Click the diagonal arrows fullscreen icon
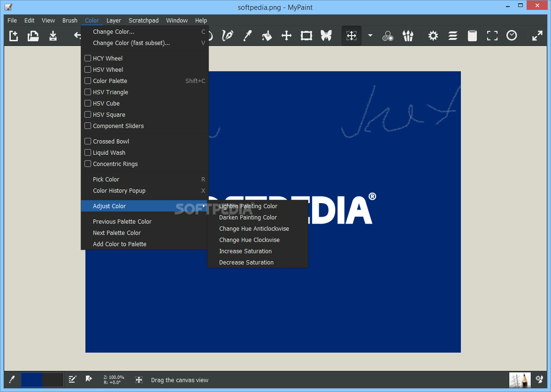Viewport: 551px width, 392px height. click(x=537, y=36)
